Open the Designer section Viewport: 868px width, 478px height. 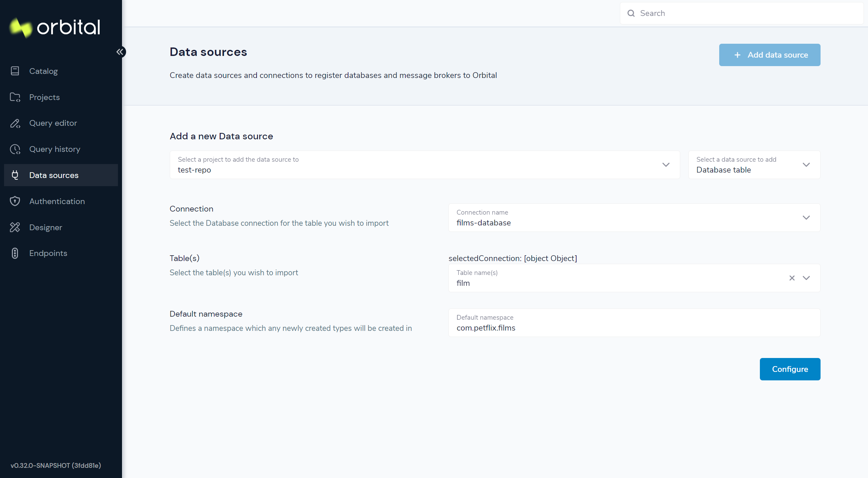coord(61,227)
